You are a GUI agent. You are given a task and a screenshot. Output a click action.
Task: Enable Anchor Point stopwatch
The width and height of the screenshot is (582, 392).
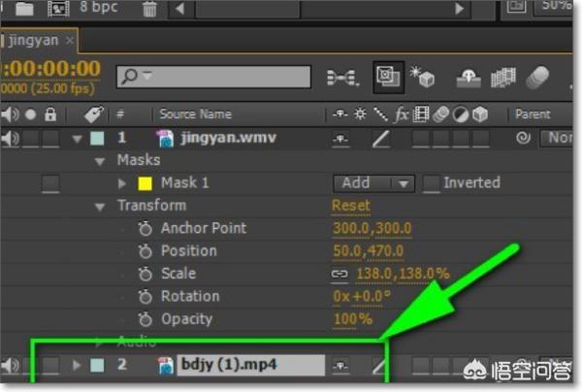click(x=145, y=229)
